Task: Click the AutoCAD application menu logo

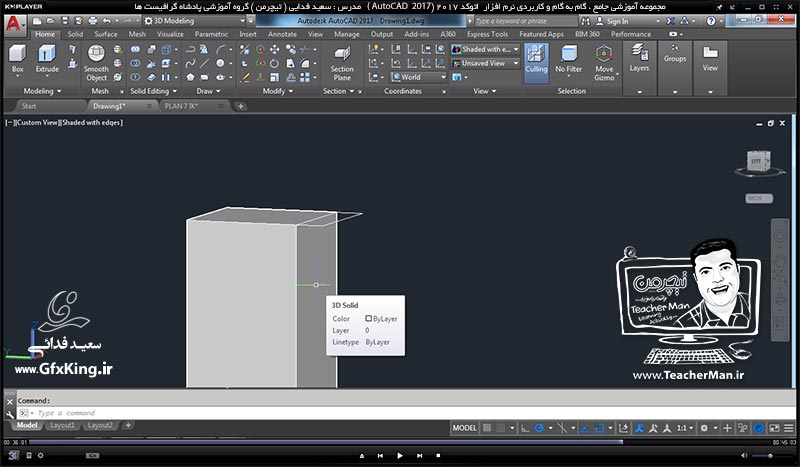Action: click(14, 23)
